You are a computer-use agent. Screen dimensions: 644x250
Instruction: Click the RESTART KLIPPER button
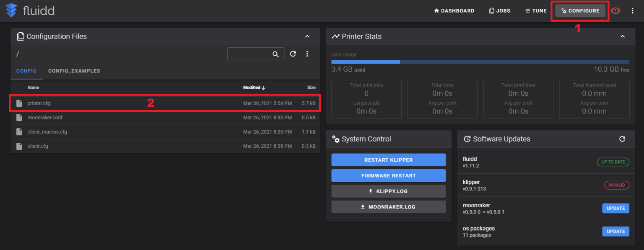click(388, 160)
